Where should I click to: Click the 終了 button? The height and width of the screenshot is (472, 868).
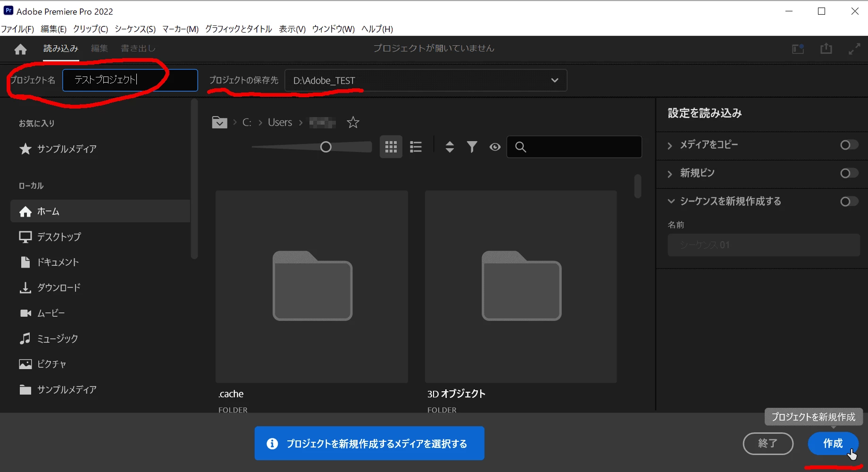[x=768, y=444]
